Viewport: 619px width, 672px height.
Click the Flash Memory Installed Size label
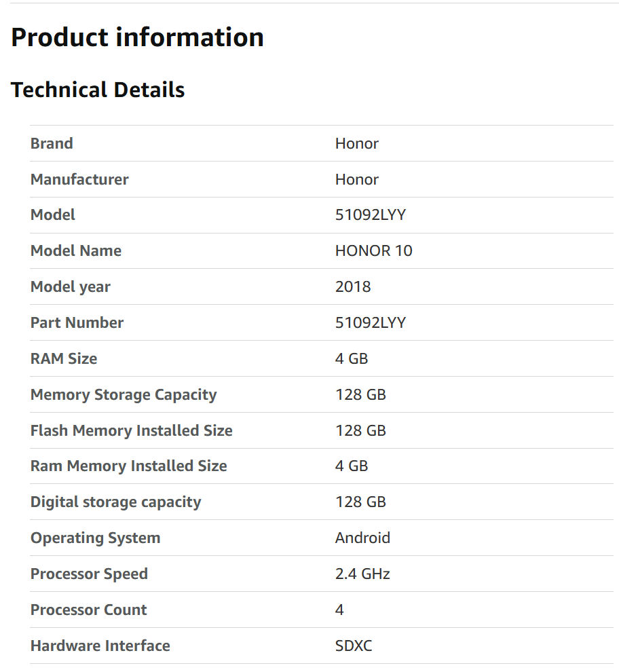[132, 430]
